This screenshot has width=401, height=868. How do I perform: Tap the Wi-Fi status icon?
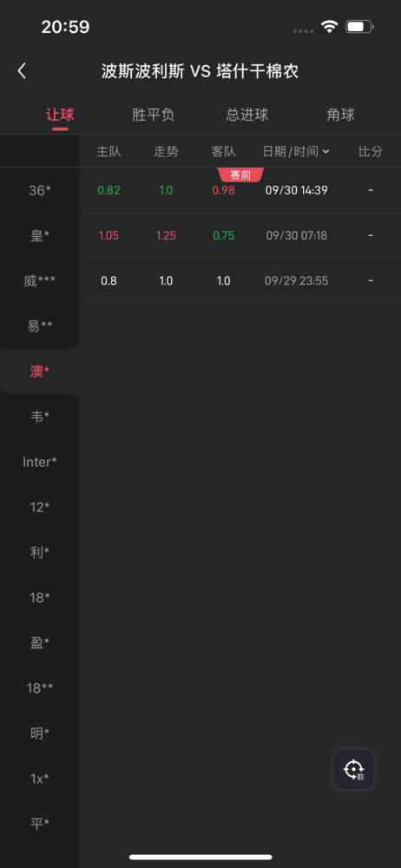(330, 27)
